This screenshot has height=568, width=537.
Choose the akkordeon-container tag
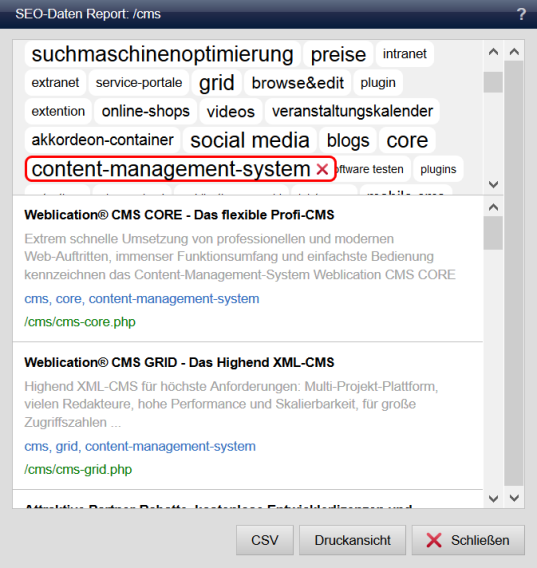[102, 140]
